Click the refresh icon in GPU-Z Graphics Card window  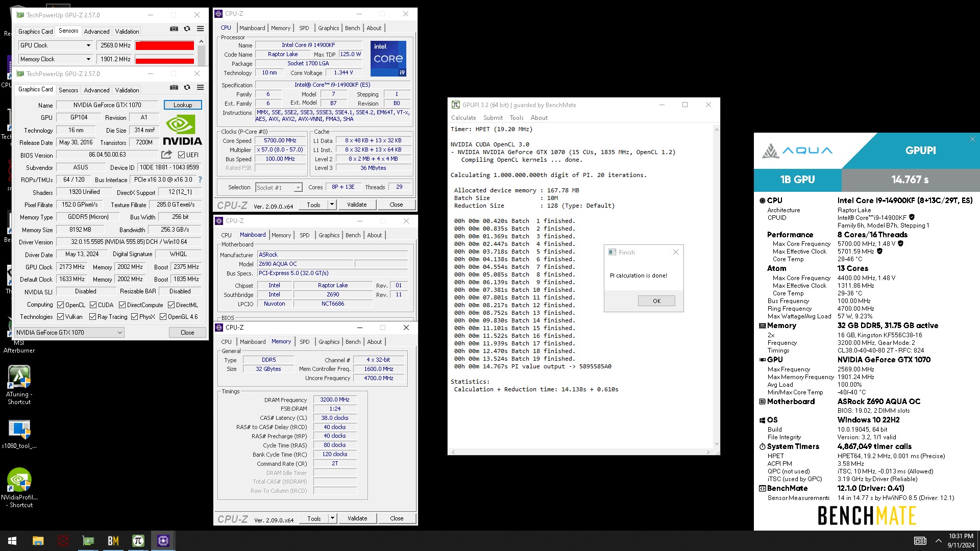187,88
